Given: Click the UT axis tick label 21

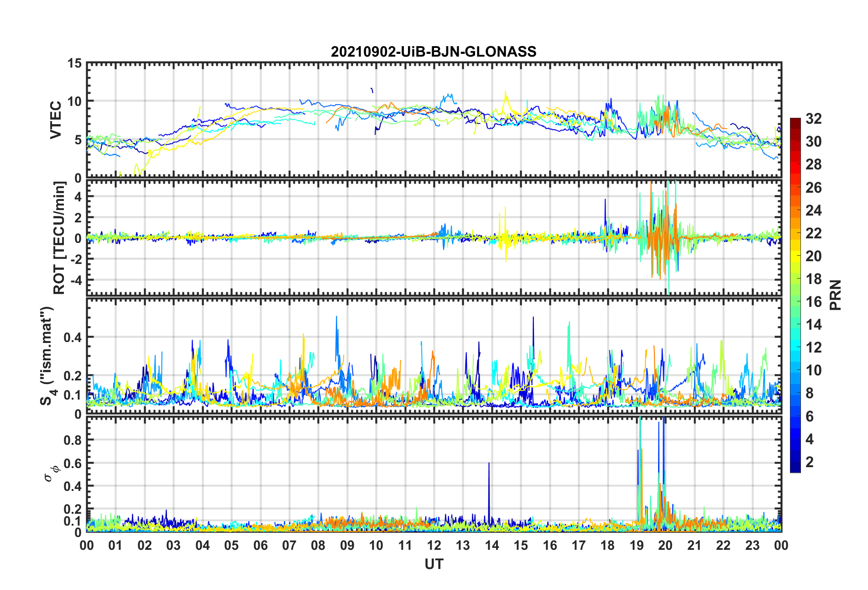Looking at the screenshot, I should [695, 545].
